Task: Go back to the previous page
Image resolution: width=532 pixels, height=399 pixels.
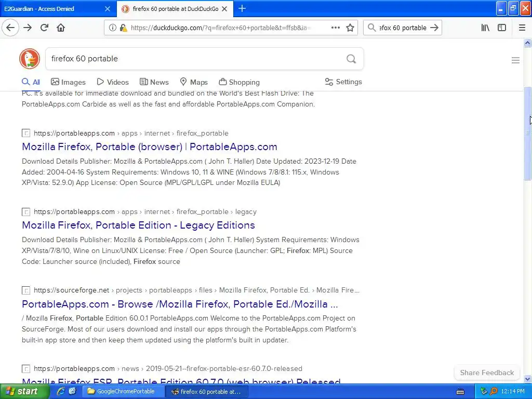Action: [x=10, y=28]
